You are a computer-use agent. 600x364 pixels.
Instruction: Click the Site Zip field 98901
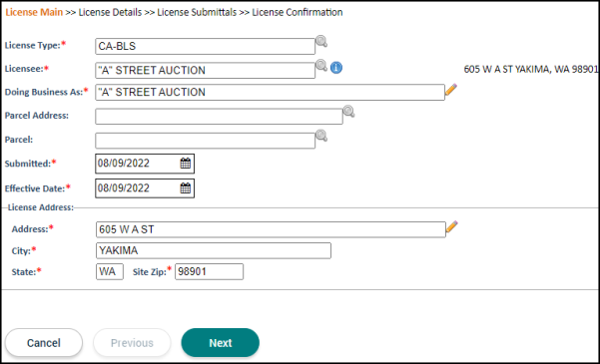click(x=209, y=272)
